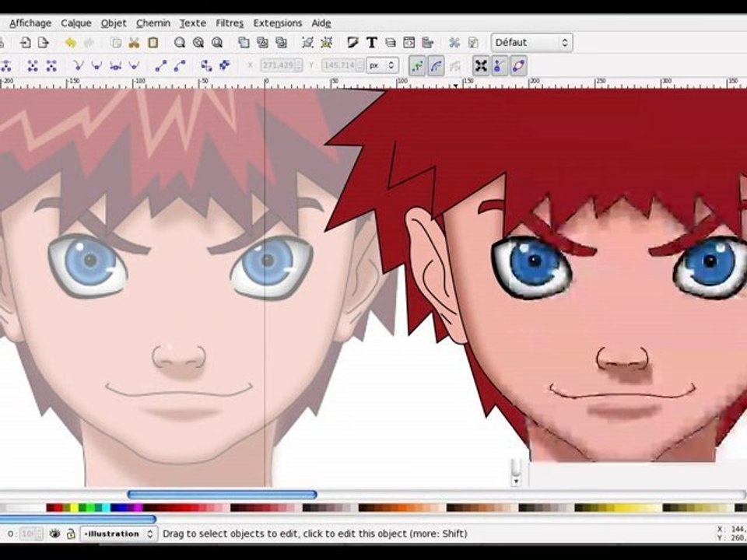Image resolution: width=747 pixels, height=560 pixels.
Task: Click the Paste clipboard icon
Action: (153, 43)
